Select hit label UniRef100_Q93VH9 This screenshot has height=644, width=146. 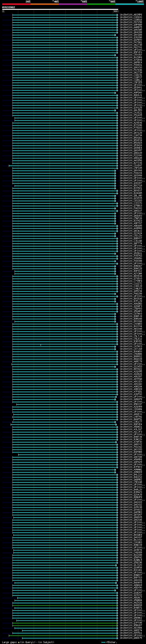click(x=131, y=175)
